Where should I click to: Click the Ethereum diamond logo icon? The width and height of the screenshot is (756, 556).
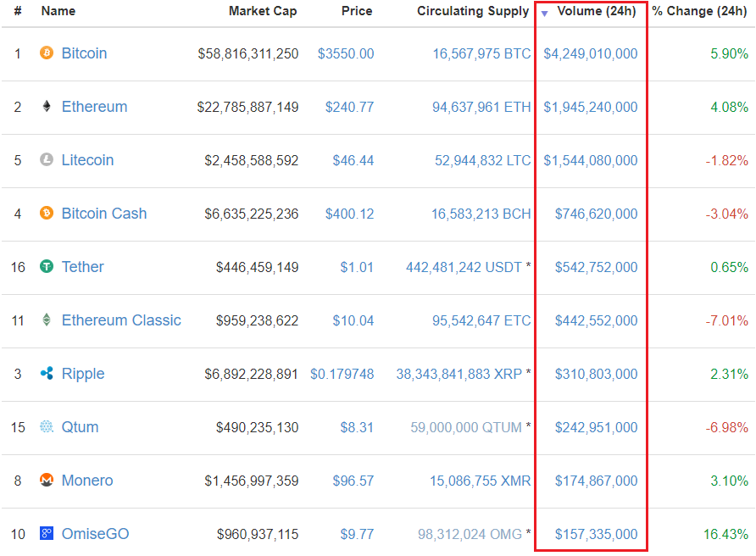pos(47,107)
